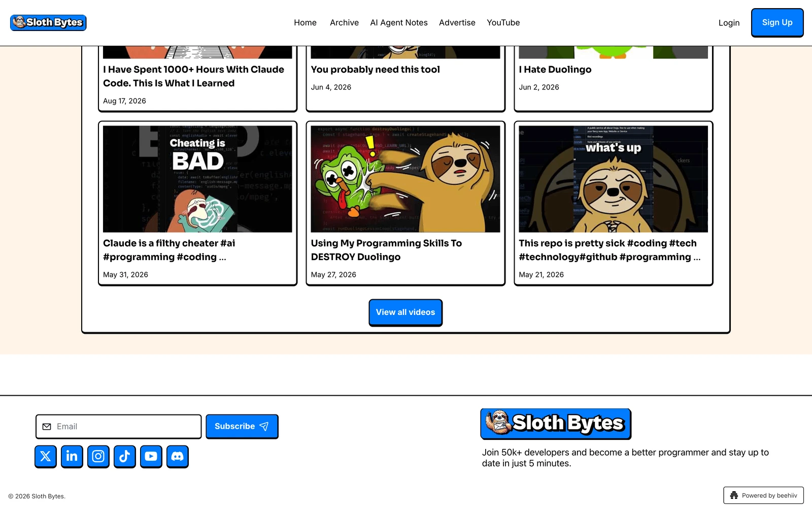Screen dimensions: 812x508
Task: Click the Login link
Action: coord(729,23)
